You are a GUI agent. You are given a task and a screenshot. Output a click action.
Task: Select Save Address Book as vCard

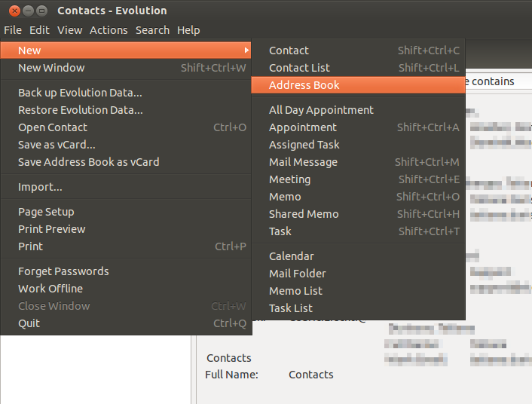click(88, 162)
